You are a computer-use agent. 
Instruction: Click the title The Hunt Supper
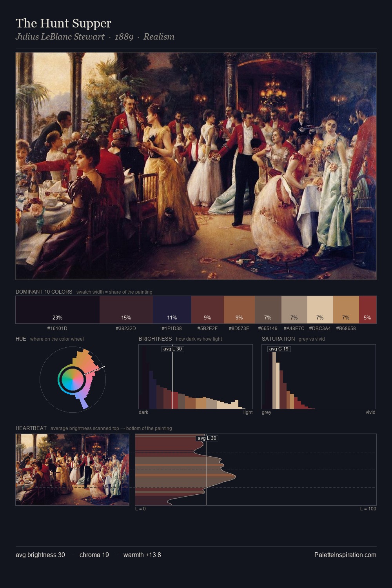point(64,23)
